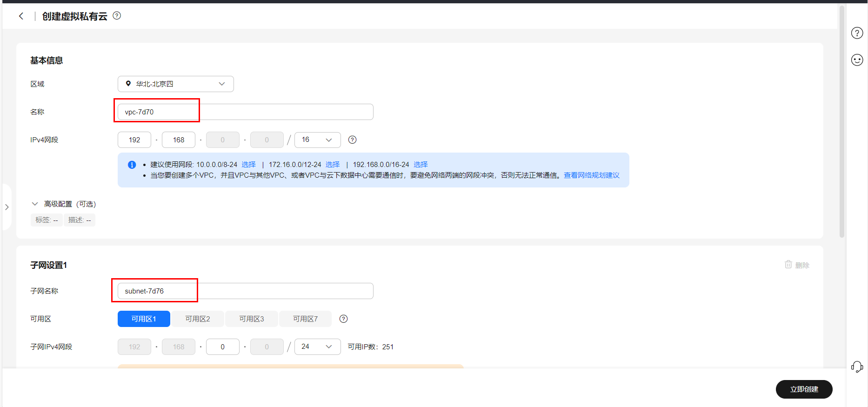Choose the 10.0.0.0/8-24 选择 link
Viewport: 868px width, 407px height.
pyautogui.click(x=249, y=164)
